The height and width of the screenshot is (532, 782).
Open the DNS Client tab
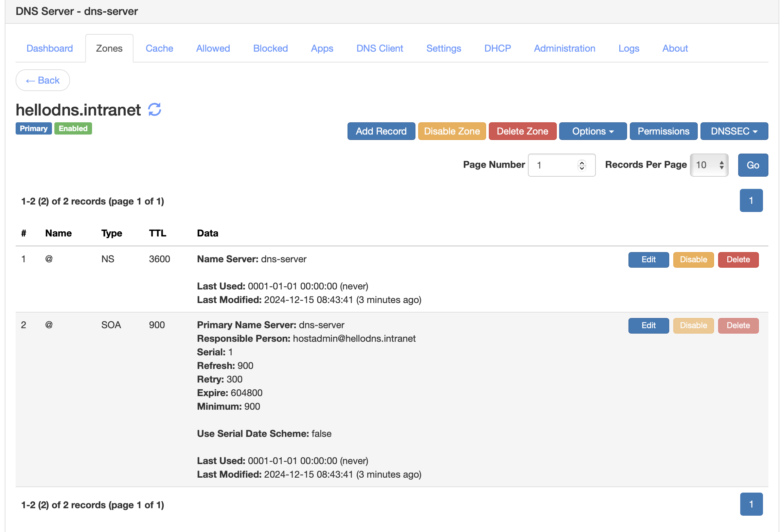(x=379, y=48)
